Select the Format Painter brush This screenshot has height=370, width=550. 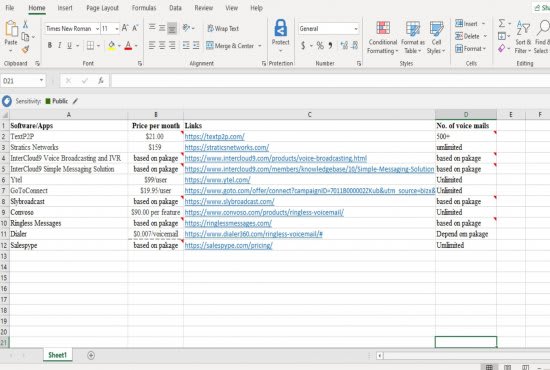tap(25, 49)
